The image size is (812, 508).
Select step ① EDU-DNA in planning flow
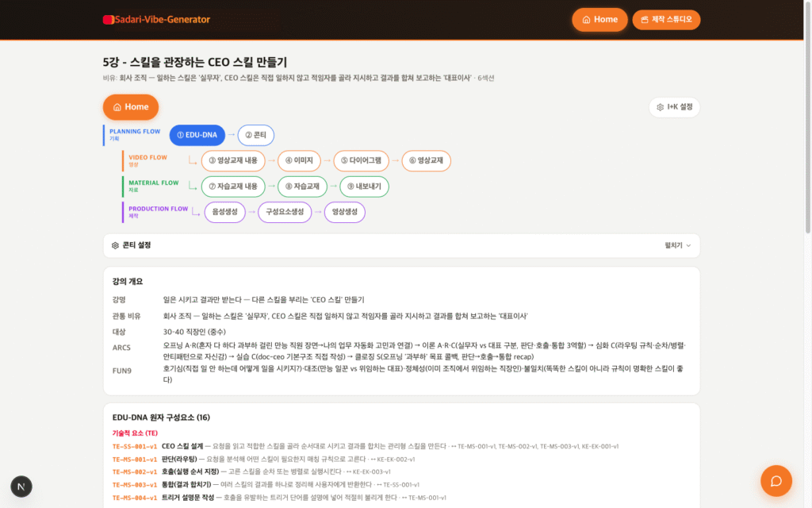(197, 135)
